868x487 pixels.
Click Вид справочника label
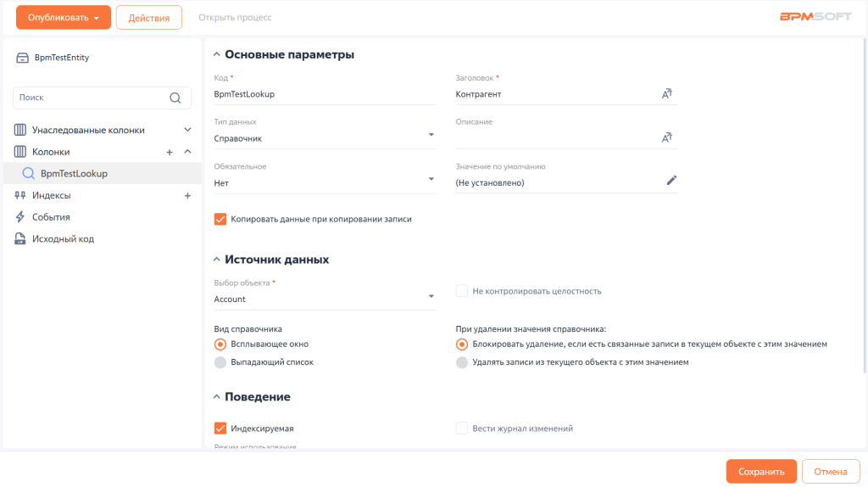pos(248,328)
